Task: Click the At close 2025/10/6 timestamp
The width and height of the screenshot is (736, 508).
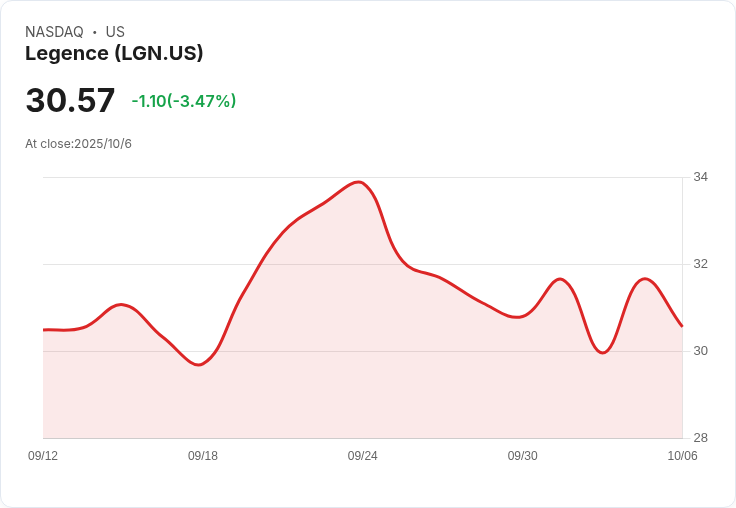Action: point(78,144)
